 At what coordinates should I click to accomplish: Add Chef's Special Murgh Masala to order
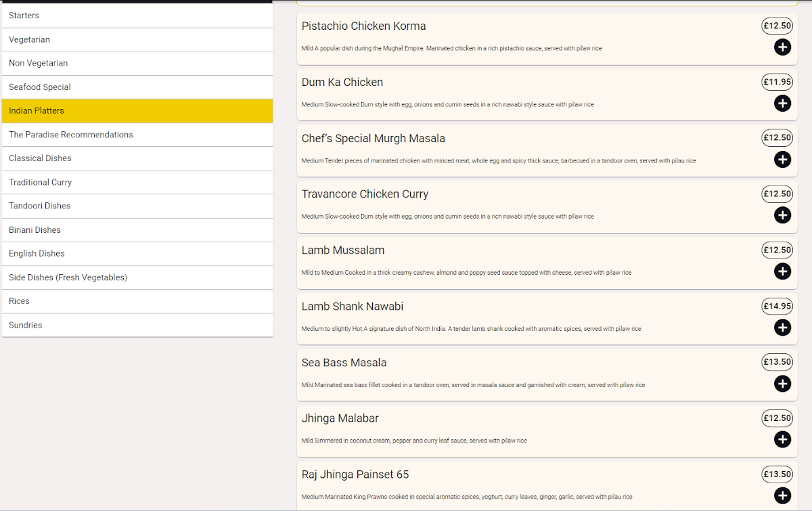[782, 159]
